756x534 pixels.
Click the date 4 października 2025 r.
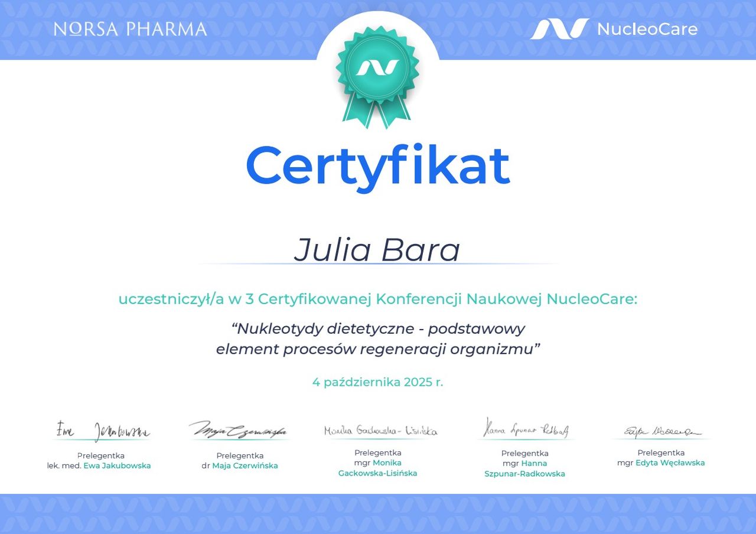377,382
